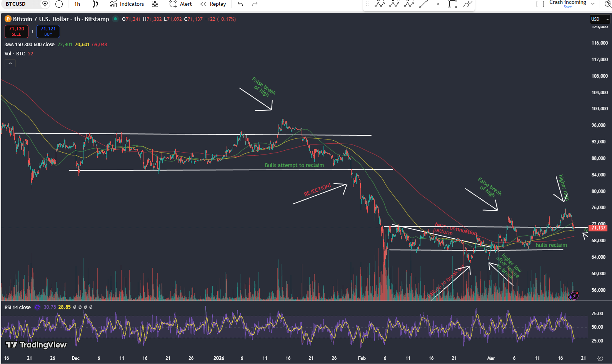Viewport: 612px width, 364px height.
Task: Click the 3MA value 70,601
Action: (x=82, y=45)
